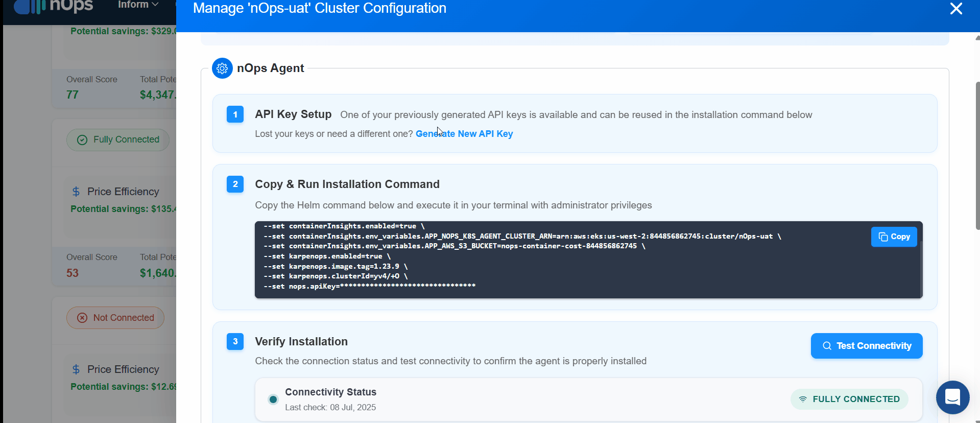Image resolution: width=980 pixels, height=423 pixels.
Task: Click the $4,347 total potential value
Action: click(158, 95)
